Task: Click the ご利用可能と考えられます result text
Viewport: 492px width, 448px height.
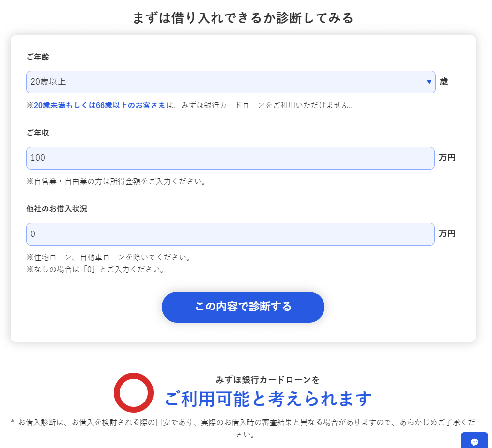Action: tap(268, 399)
